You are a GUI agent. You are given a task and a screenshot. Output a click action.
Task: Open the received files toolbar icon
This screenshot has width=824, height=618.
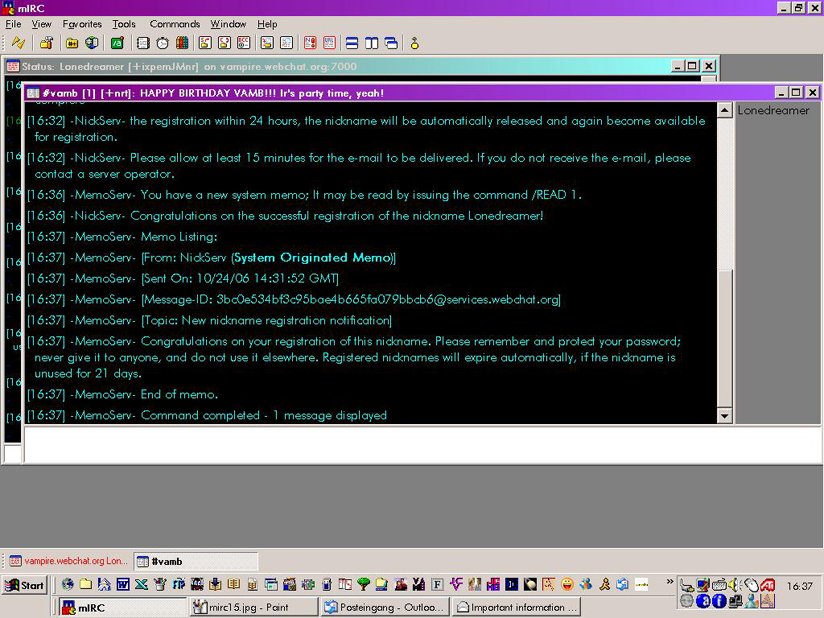[x=267, y=43]
